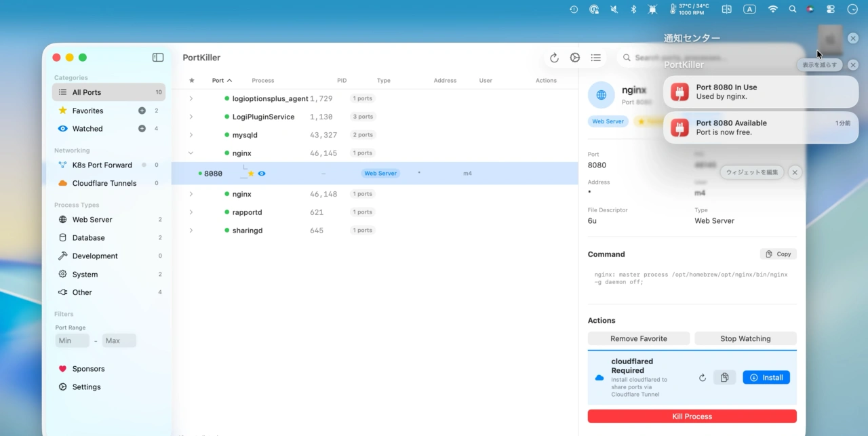Image resolution: width=868 pixels, height=436 pixels.
Task: Select Web Server in Process Types
Action: point(92,220)
